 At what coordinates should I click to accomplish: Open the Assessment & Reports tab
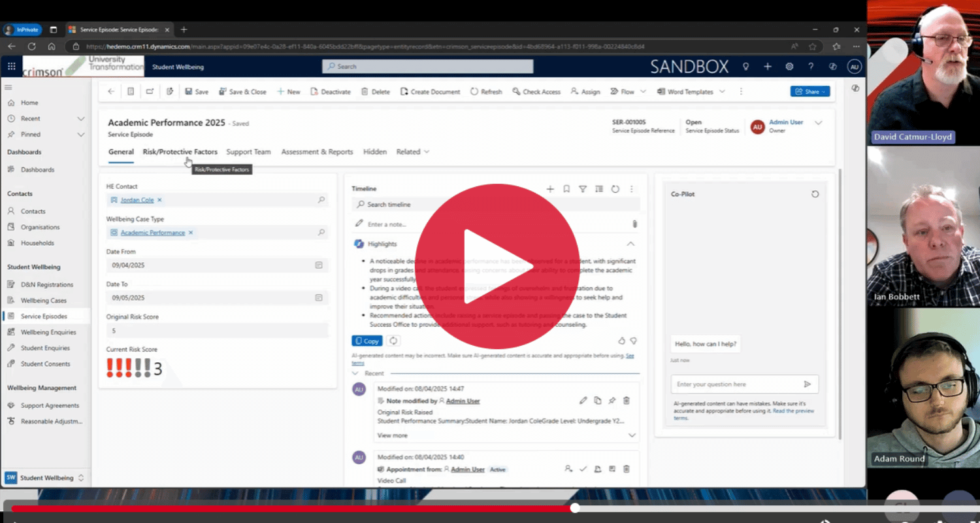[x=317, y=152]
